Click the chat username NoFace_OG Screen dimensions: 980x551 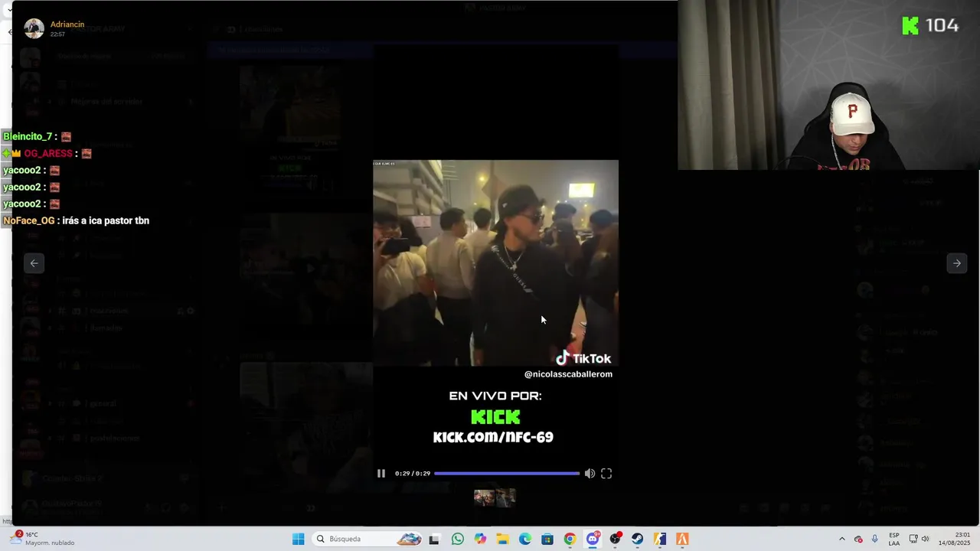pyautogui.click(x=29, y=220)
